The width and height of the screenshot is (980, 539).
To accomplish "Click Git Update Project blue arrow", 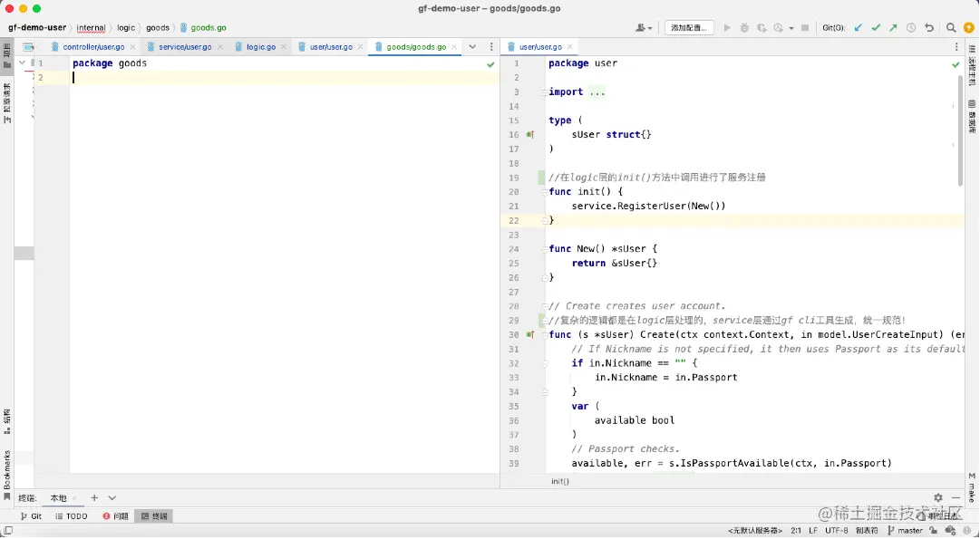I will coord(859,27).
